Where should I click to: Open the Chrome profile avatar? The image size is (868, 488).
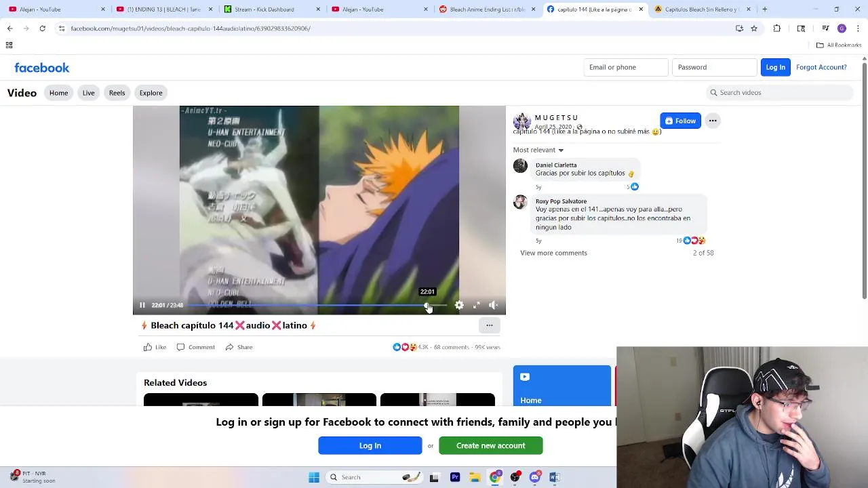point(842,28)
